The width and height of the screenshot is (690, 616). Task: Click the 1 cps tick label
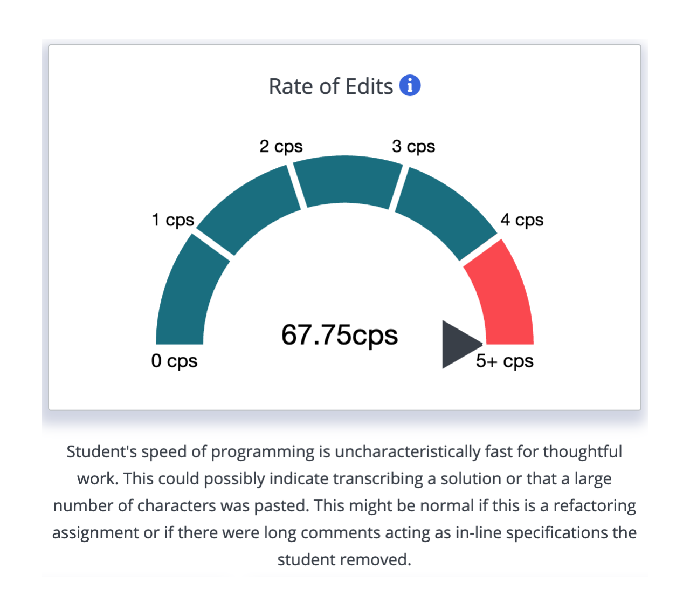coord(172,220)
